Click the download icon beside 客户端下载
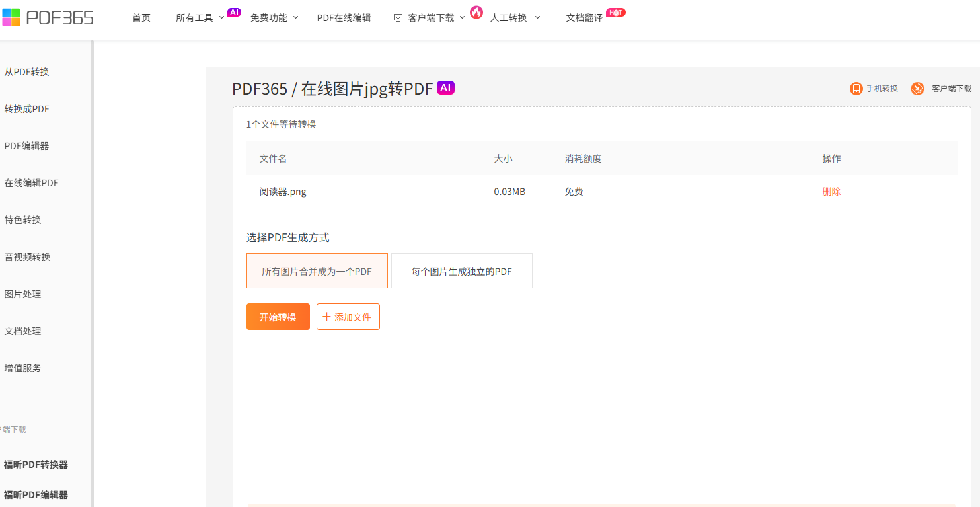This screenshot has height=507, width=980. click(398, 18)
